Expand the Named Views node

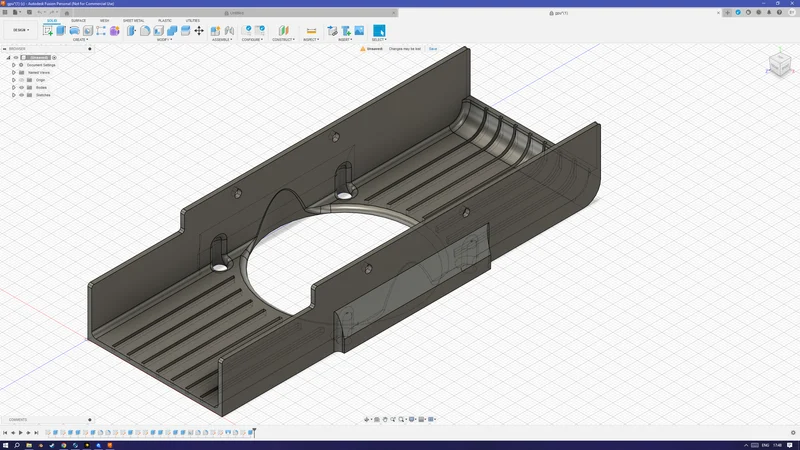(14, 72)
